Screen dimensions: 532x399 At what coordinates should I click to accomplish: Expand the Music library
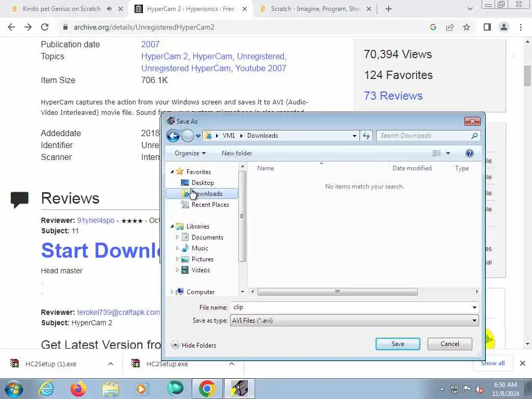[177, 248]
